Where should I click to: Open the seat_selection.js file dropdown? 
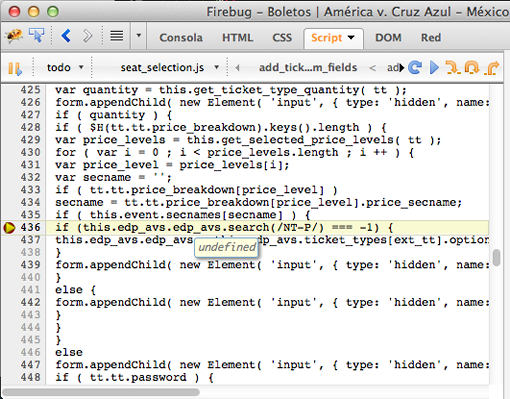pyautogui.click(x=169, y=68)
